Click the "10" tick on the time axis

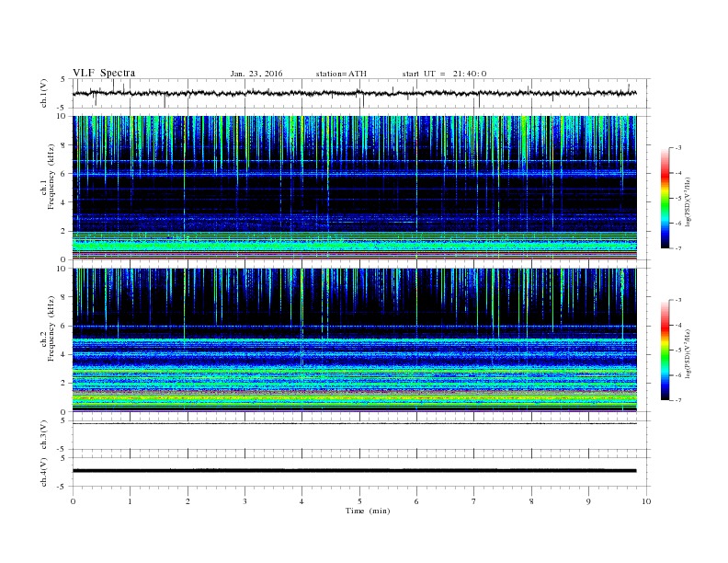click(x=646, y=501)
